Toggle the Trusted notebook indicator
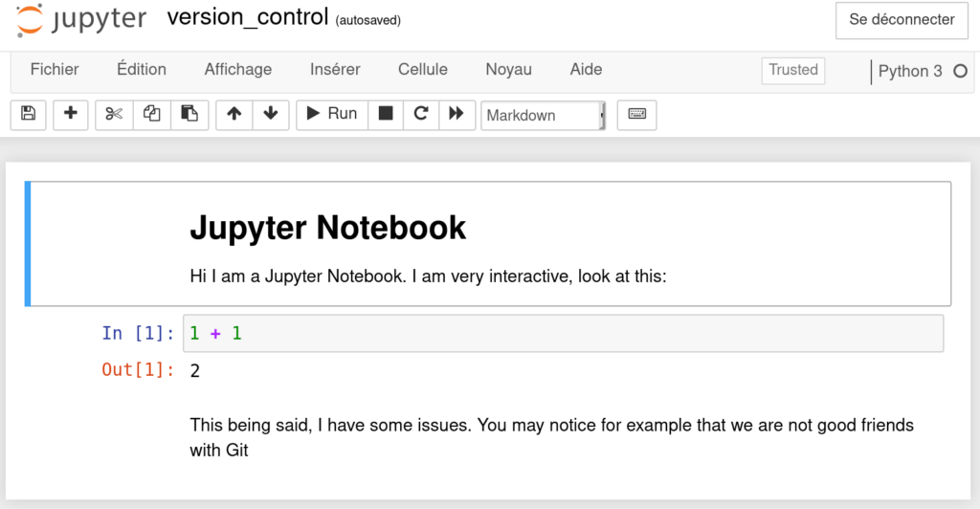Image resolution: width=980 pixels, height=509 pixels. pyautogui.click(x=793, y=70)
